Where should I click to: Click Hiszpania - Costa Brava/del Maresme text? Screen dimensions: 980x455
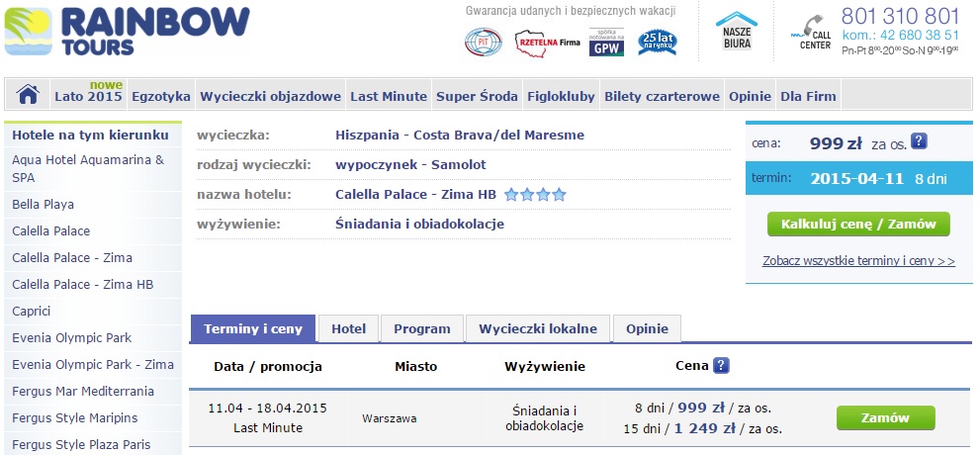coord(460,135)
